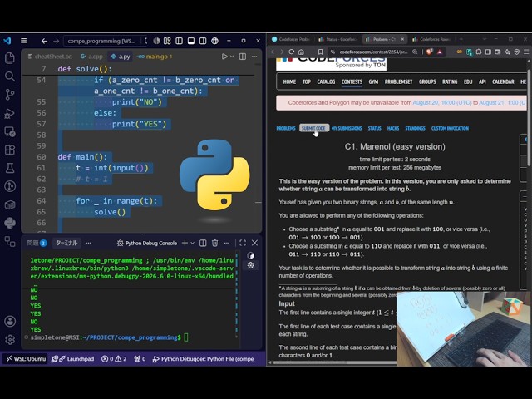Screen dimensions: 532x399
Task: Open the Run and Debug view
Action: 10,113
